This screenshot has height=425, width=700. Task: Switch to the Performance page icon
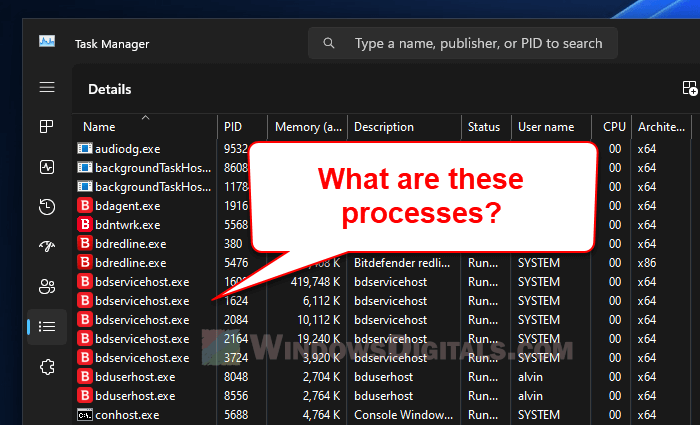point(47,167)
